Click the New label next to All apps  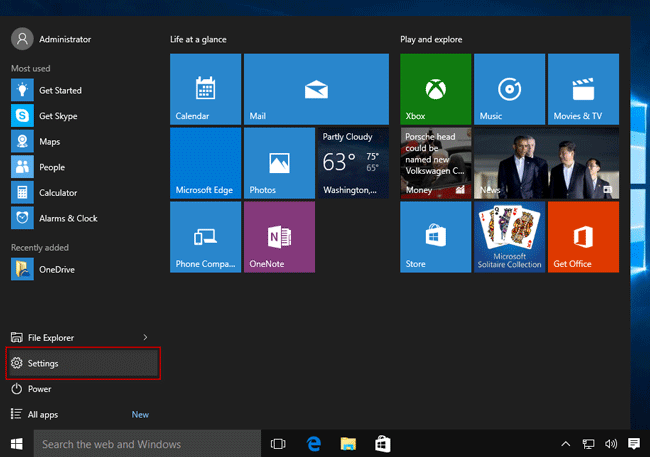140,414
